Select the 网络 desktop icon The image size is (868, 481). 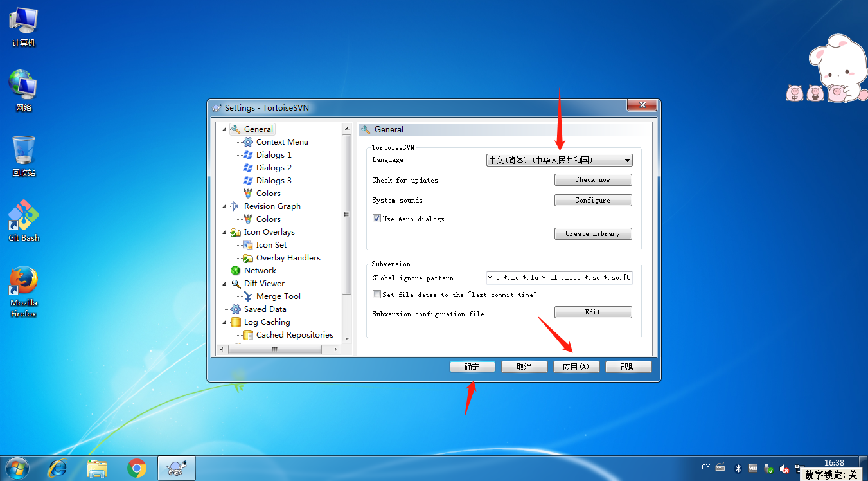pos(24,91)
